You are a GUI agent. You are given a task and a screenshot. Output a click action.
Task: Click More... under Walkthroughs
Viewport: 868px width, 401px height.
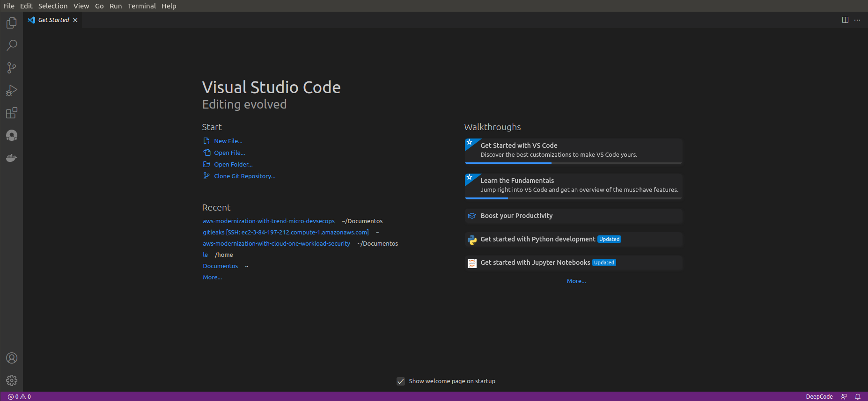[x=576, y=281]
